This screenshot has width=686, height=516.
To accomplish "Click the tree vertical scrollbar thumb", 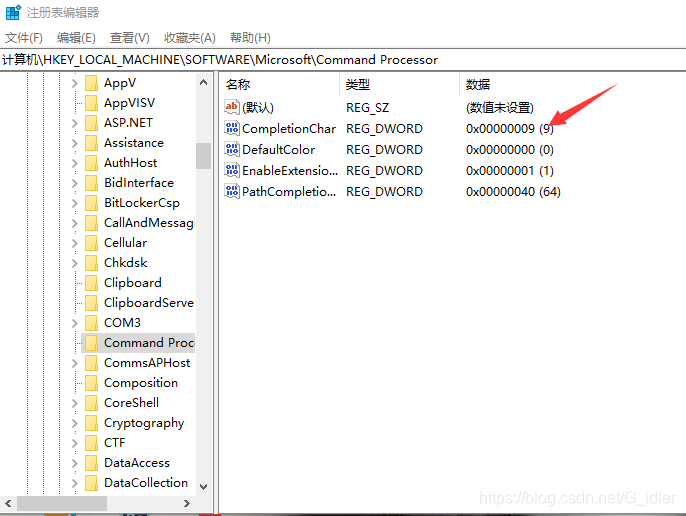I will point(203,156).
